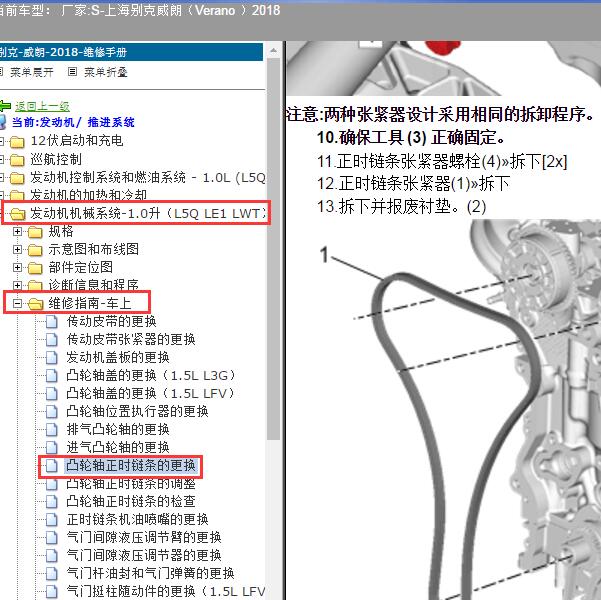Open 进气凸轮轴的更换 document
Viewport: 601px width, 600px height.
click(x=118, y=447)
